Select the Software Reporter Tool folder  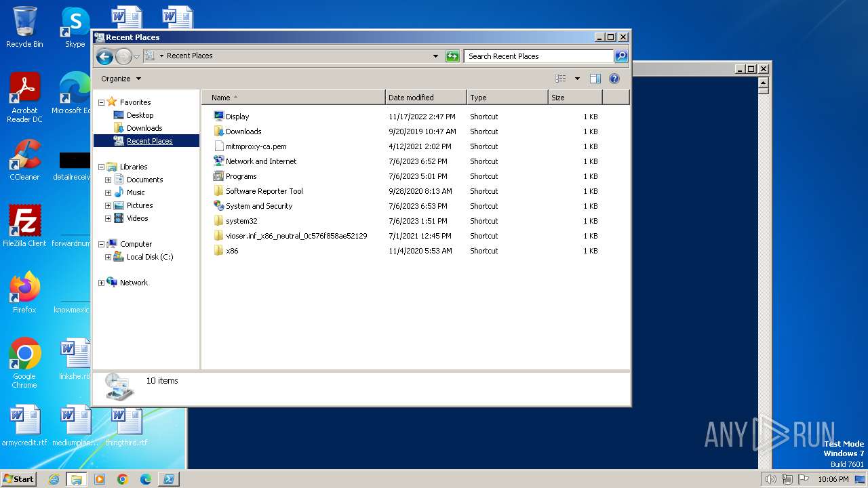coord(264,191)
